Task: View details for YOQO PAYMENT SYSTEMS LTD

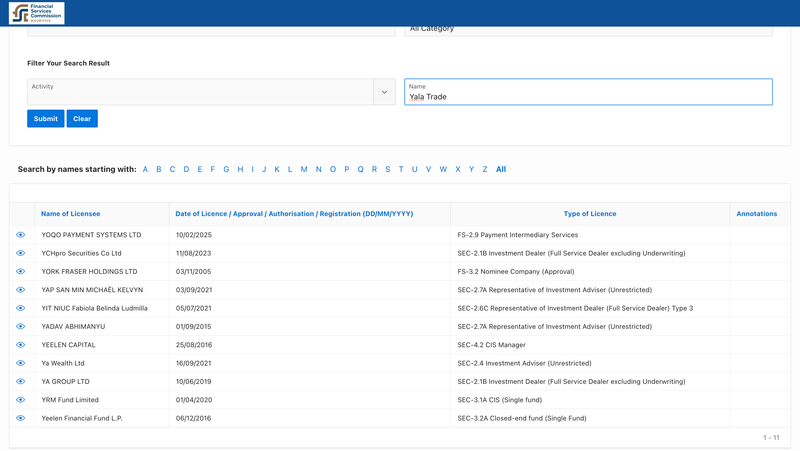Action: (x=20, y=235)
